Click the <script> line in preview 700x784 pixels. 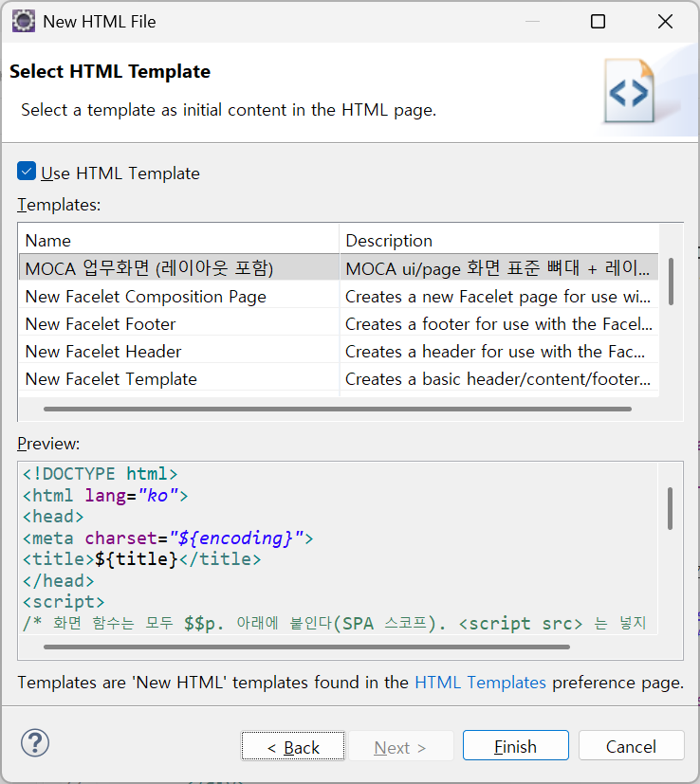tap(64, 601)
